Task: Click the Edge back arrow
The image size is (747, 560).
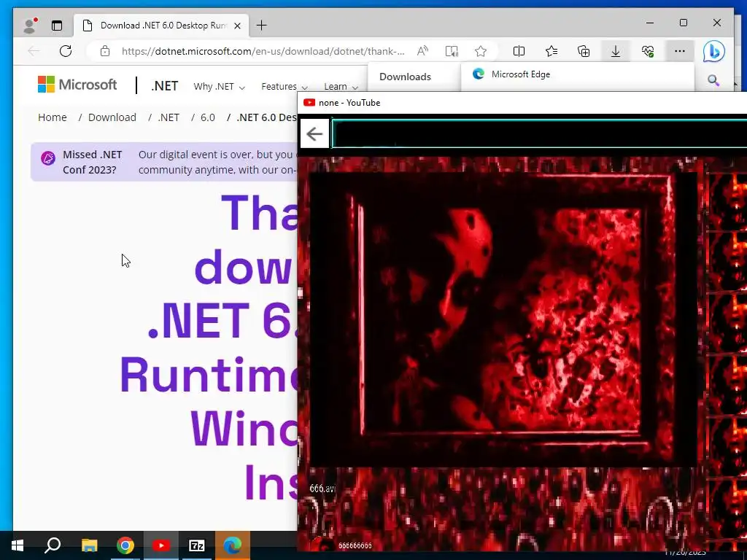Action: 34,51
